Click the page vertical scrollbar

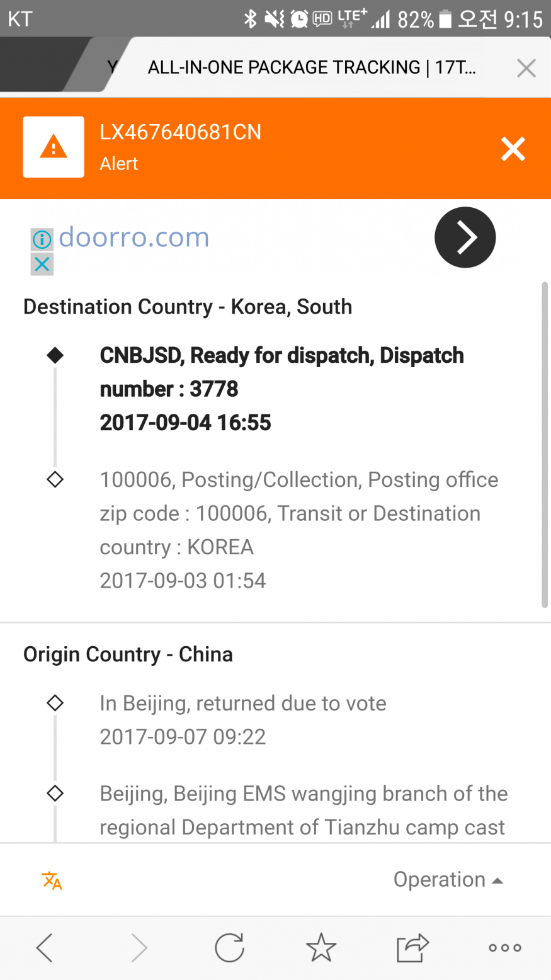[545, 444]
